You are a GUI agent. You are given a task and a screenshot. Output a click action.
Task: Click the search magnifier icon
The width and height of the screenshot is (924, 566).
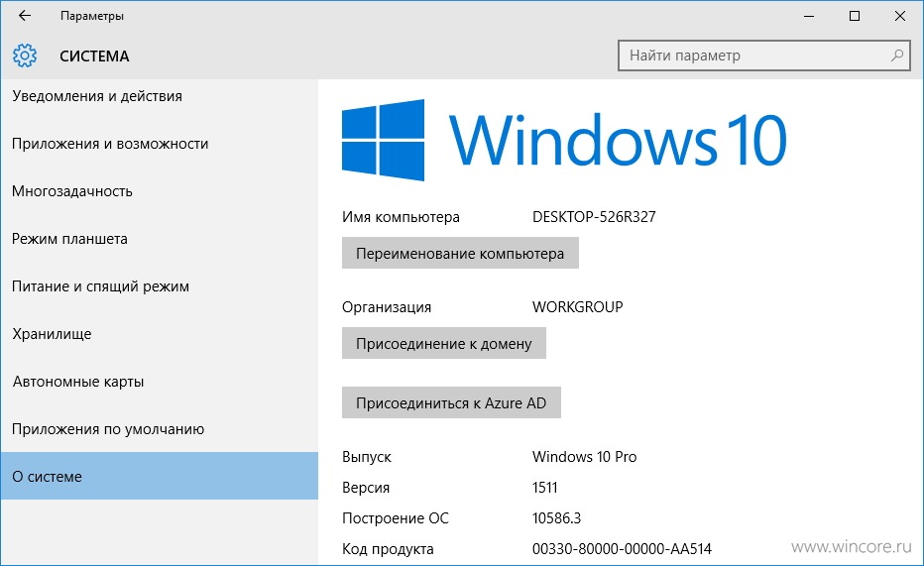pyautogui.click(x=897, y=56)
